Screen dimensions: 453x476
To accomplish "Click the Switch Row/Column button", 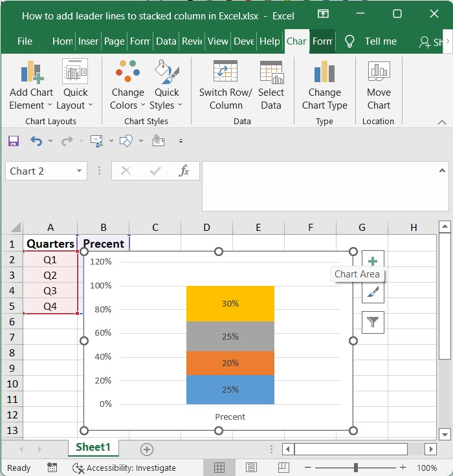I will coord(225,85).
